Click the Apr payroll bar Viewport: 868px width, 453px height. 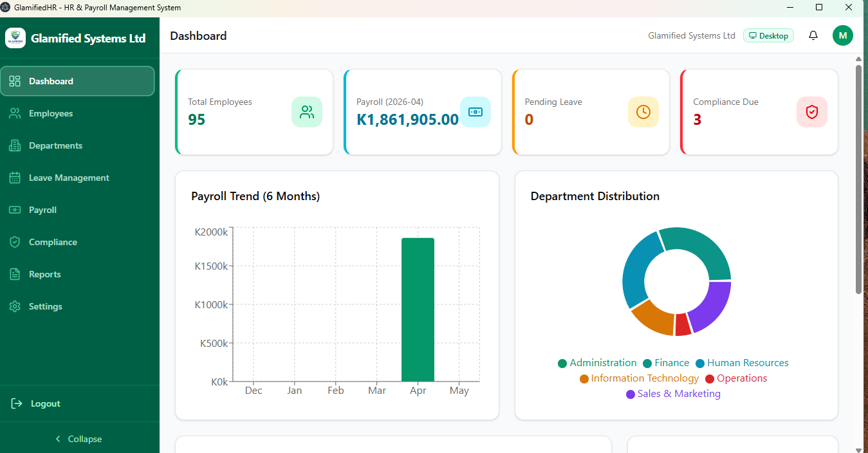pos(418,310)
